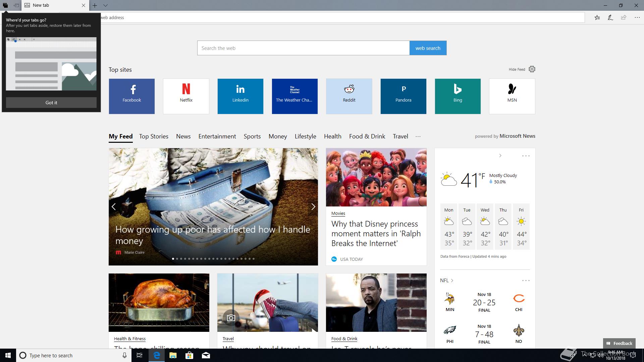This screenshot has width=644, height=362.
Task: Select the Lifestyle tab
Action: [x=306, y=136]
